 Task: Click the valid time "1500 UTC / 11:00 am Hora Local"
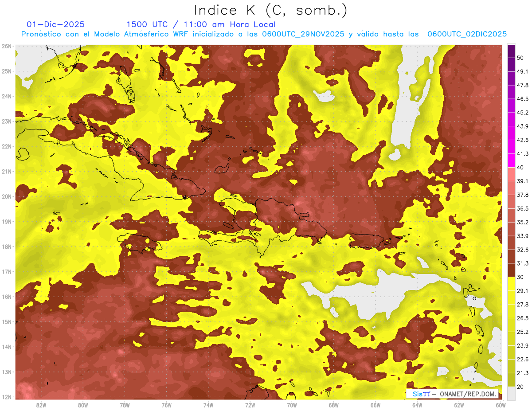tap(201, 24)
